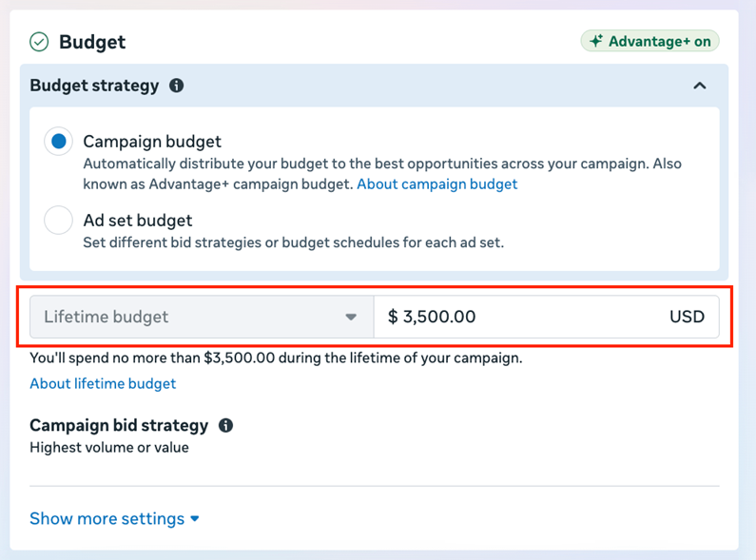
Task: Collapse the Budget strategy section with chevron
Action: pos(700,86)
